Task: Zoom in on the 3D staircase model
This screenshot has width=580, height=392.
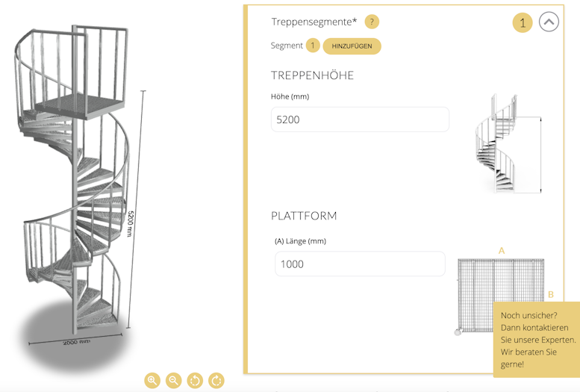Action: [x=152, y=380]
